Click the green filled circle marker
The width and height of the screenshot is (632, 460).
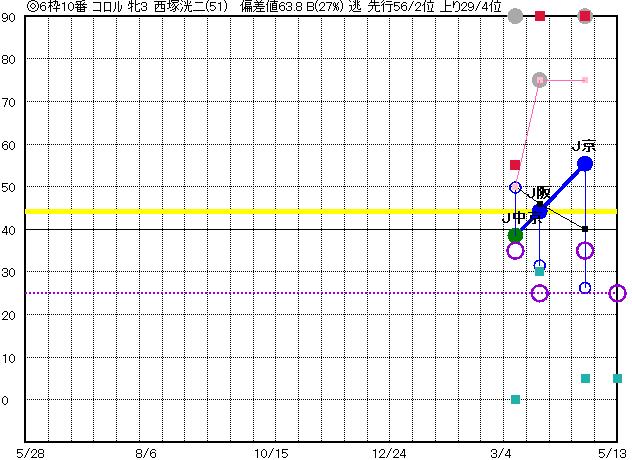(515, 236)
